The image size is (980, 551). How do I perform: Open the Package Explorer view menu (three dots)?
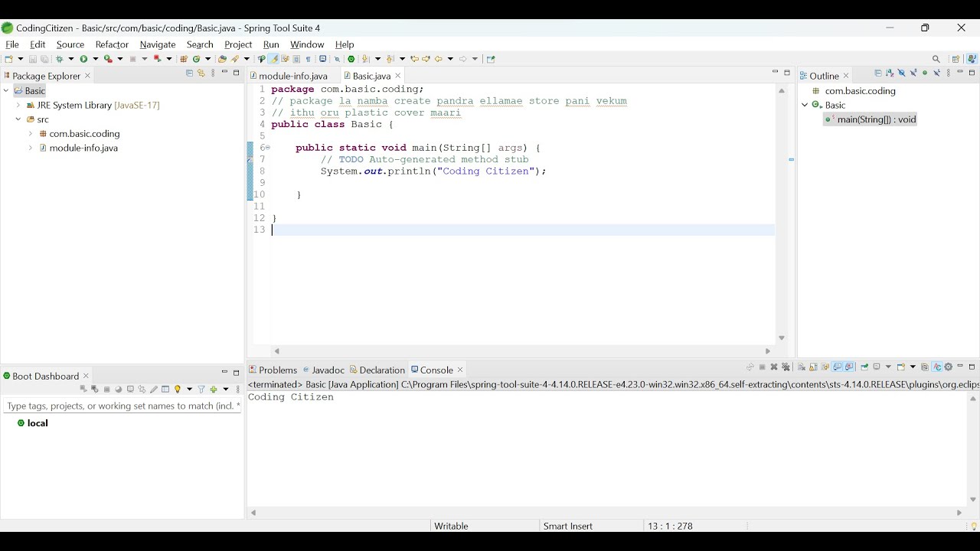click(213, 73)
